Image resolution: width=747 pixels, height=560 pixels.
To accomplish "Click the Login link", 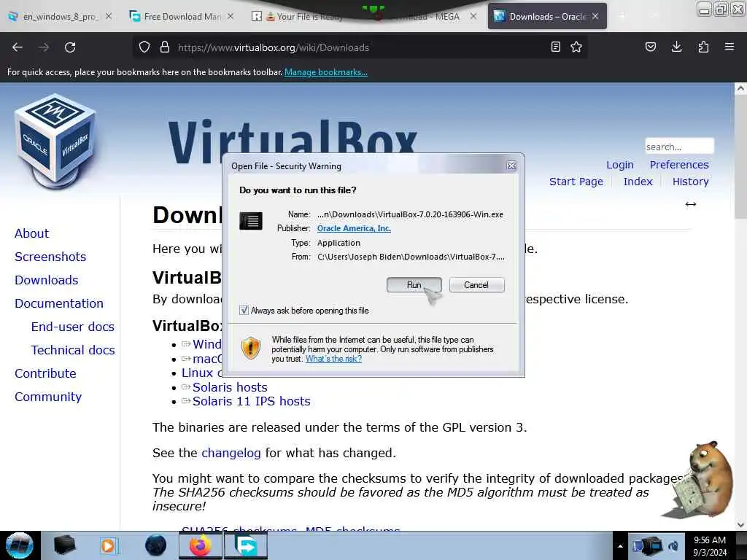I will (x=620, y=165).
